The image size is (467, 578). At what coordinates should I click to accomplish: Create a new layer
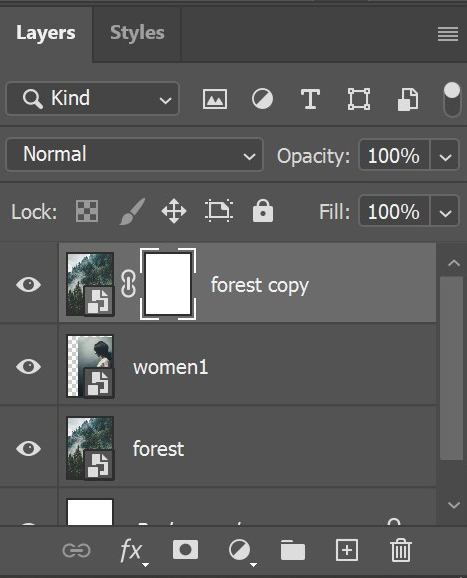346,550
